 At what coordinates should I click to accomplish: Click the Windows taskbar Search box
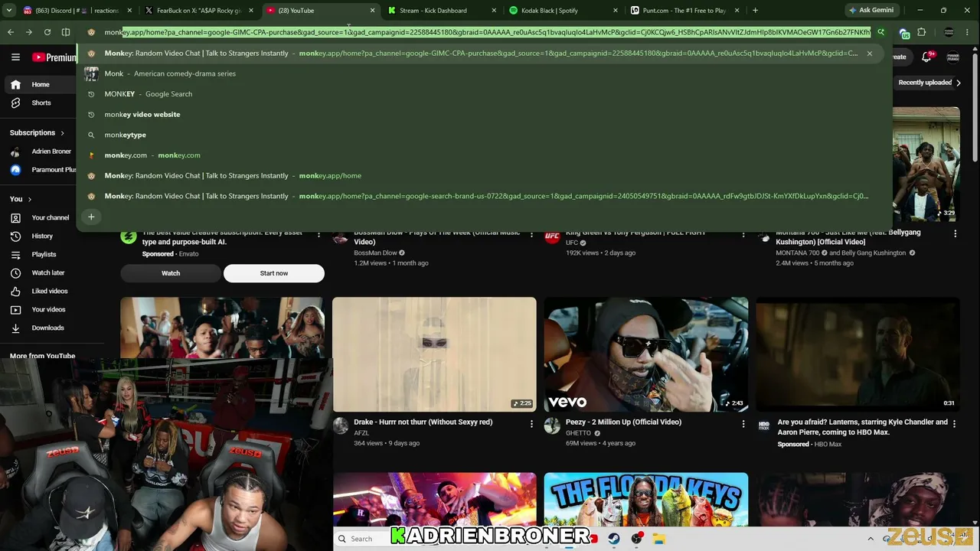361,539
